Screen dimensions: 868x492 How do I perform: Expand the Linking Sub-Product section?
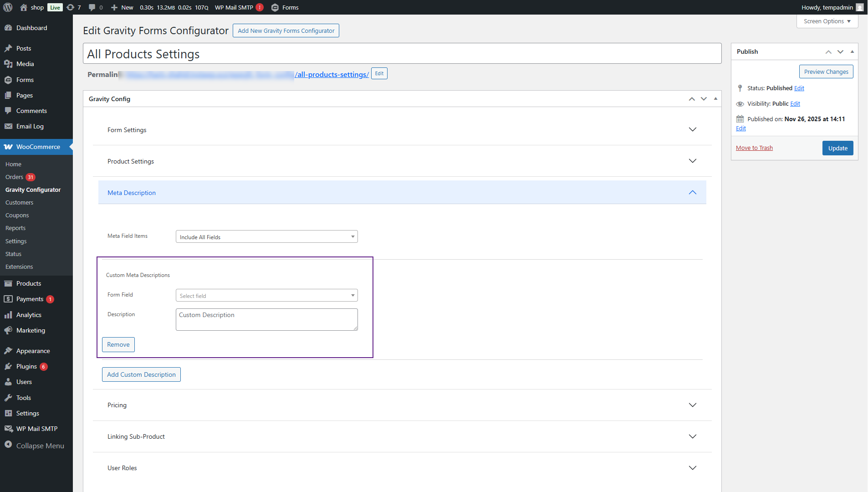[402, 436]
